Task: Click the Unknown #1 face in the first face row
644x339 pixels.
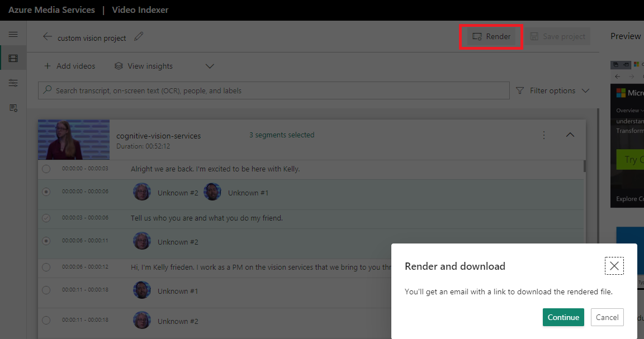Action: tap(212, 192)
